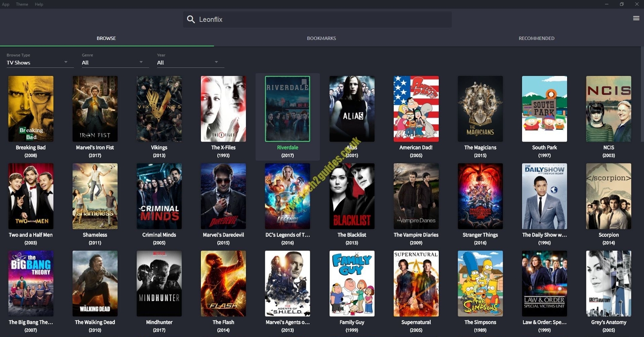Open The Flash poster
644x337 pixels.
tap(223, 284)
